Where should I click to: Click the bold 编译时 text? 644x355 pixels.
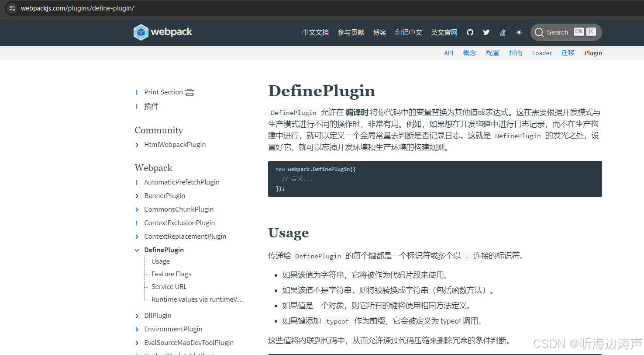pyautogui.click(x=357, y=112)
